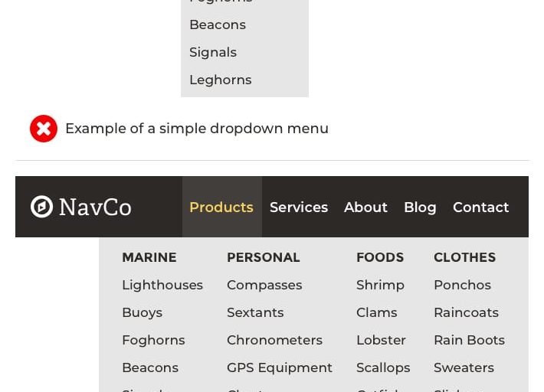544x392 pixels.
Task: Open the Products dropdown menu
Action: pyautogui.click(x=221, y=207)
